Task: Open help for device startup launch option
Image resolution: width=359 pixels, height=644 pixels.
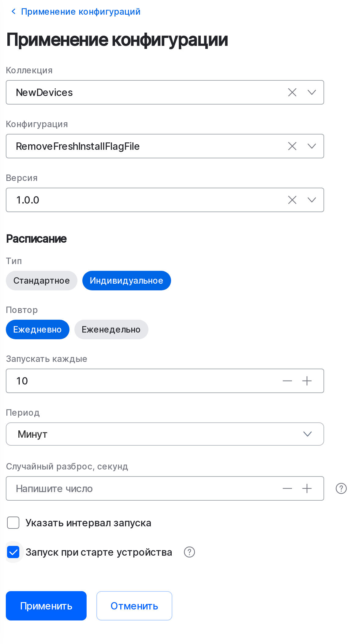Action: [189, 552]
